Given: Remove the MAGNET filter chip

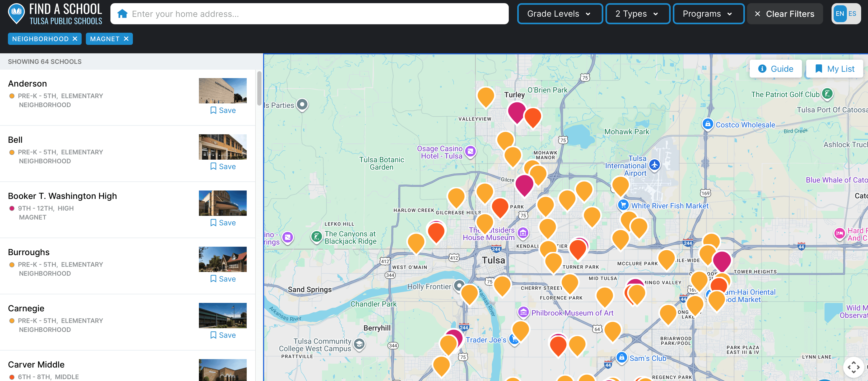Looking at the screenshot, I should (x=126, y=39).
